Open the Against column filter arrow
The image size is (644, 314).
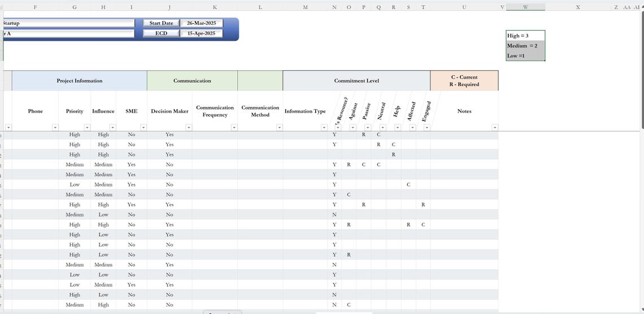click(353, 127)
